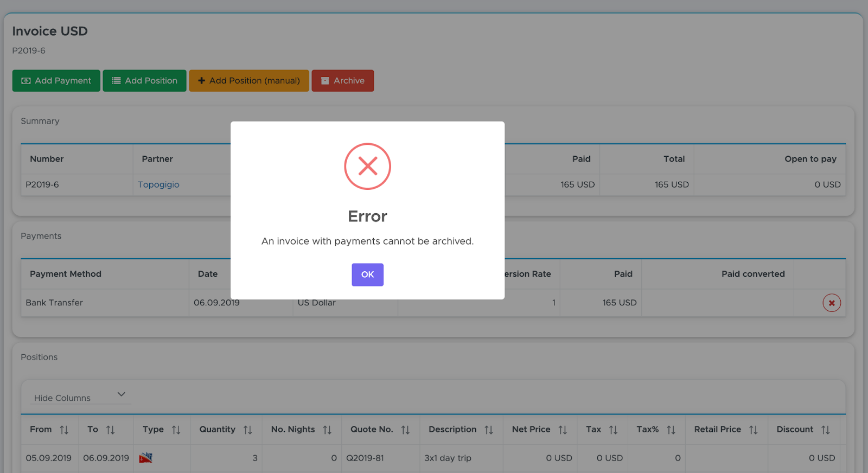
Task: Sort positions by Type column
Action: 176,430
